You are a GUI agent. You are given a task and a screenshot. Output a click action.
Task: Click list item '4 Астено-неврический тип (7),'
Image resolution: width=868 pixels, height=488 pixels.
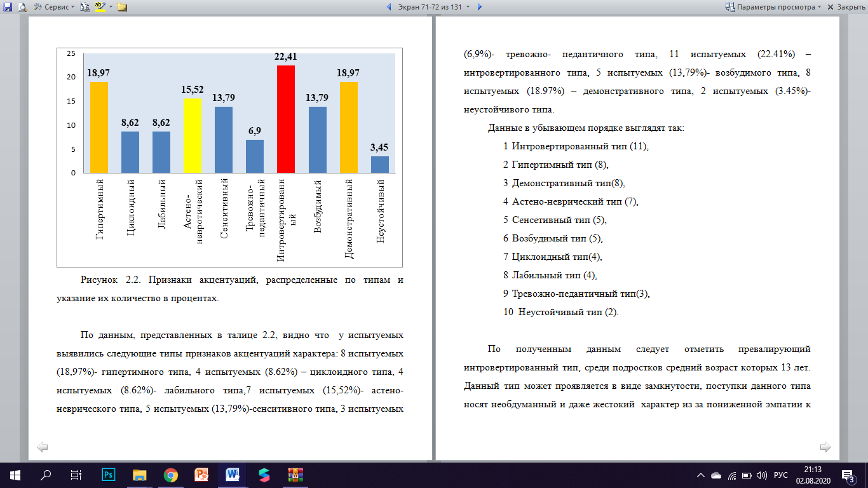click(570, 202)
